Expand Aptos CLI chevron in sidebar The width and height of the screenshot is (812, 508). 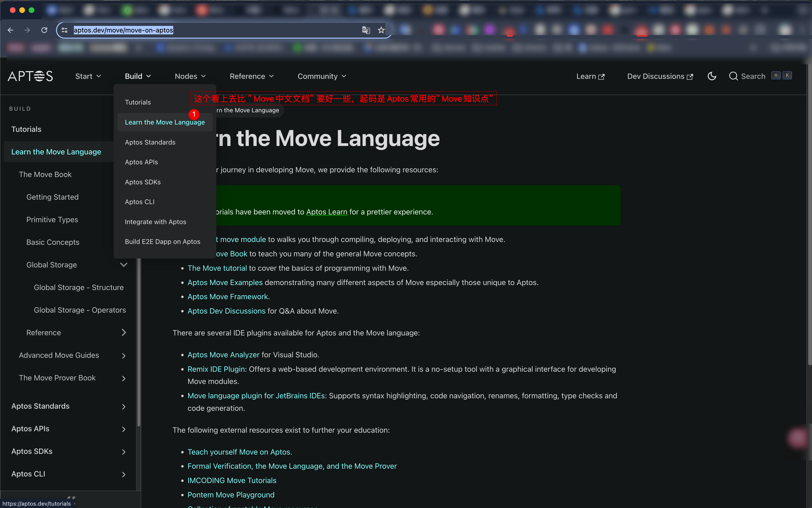[124, 474]
